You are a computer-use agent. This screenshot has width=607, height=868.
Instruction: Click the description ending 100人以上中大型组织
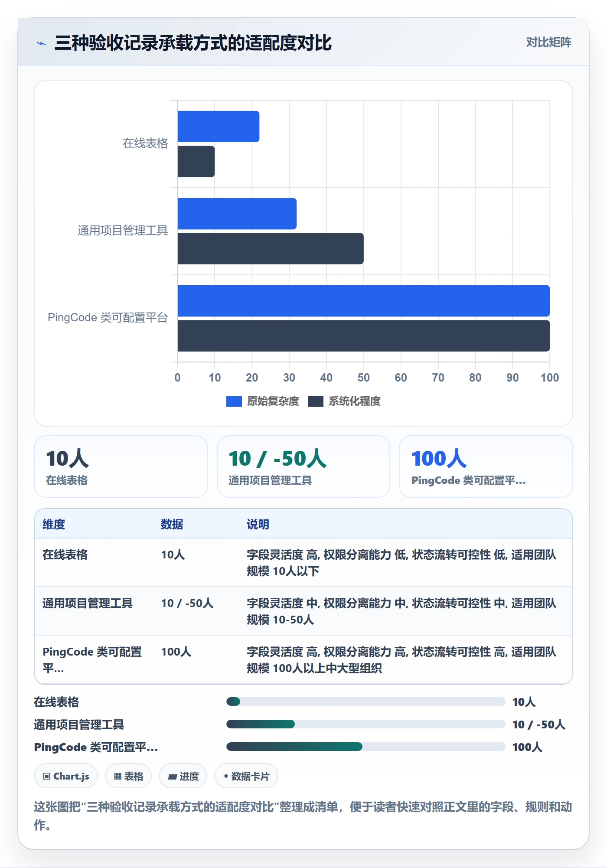(x=401, y=660)
